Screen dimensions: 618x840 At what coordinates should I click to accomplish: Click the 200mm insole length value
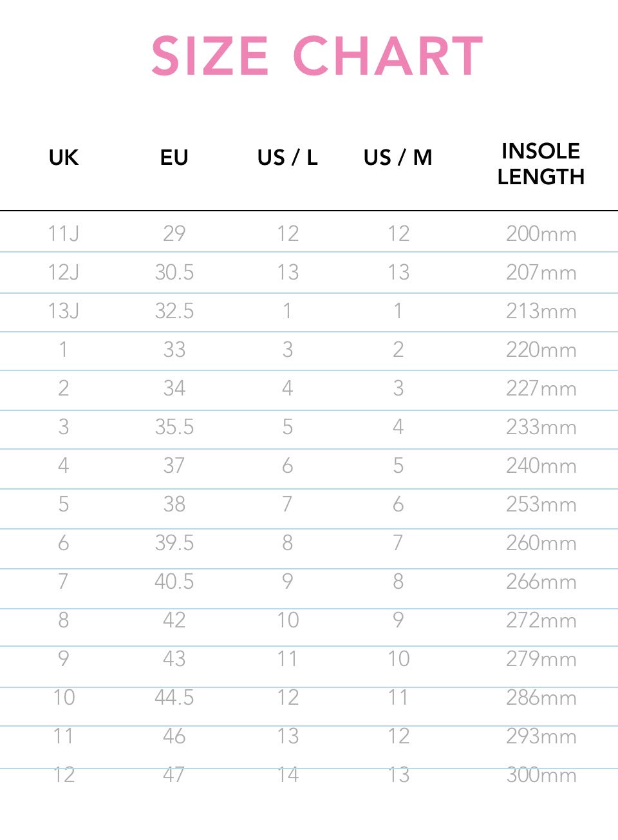coord(541,233)
